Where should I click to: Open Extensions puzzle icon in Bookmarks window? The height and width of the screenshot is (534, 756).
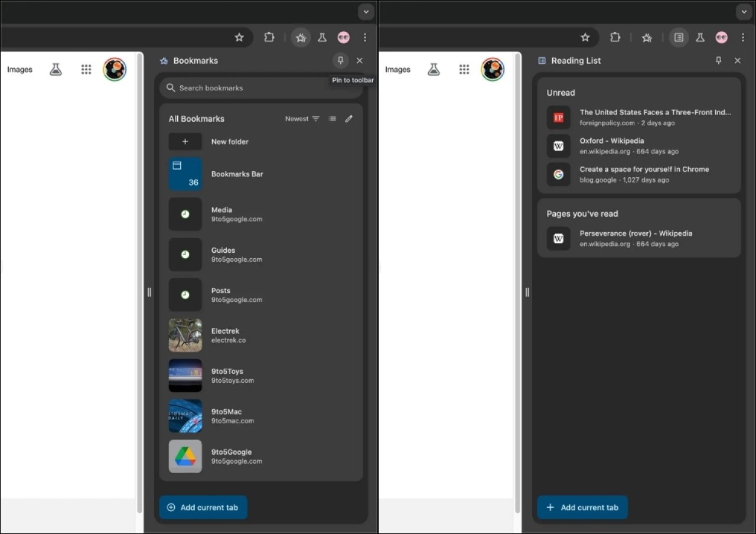269,37
